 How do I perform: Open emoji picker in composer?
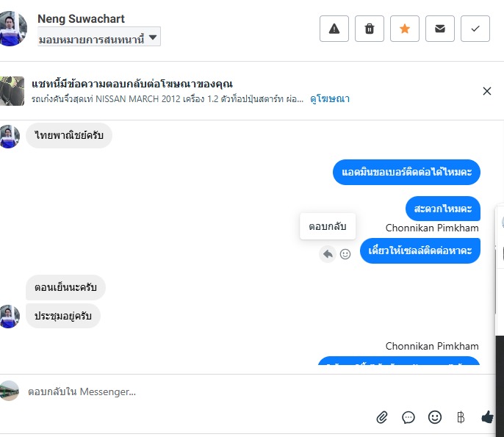click(435, 417)
